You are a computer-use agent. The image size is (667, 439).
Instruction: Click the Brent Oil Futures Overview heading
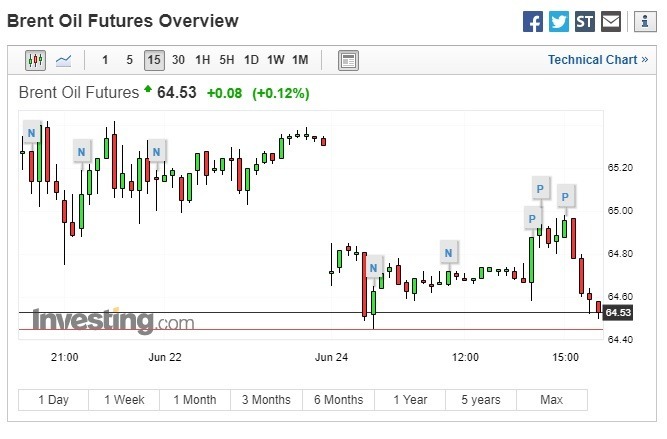(x=123, y=21)
